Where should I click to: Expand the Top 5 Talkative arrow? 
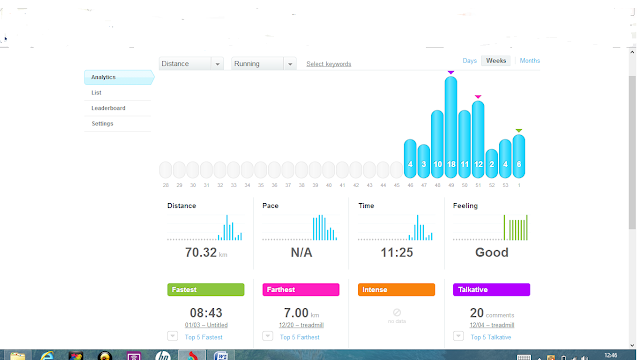(x=458, y=336)
